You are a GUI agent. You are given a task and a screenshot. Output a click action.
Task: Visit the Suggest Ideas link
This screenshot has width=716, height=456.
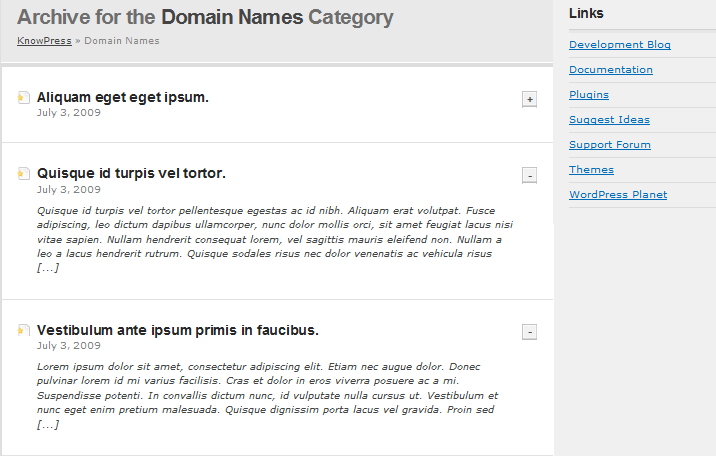click(x=609, y=120)
